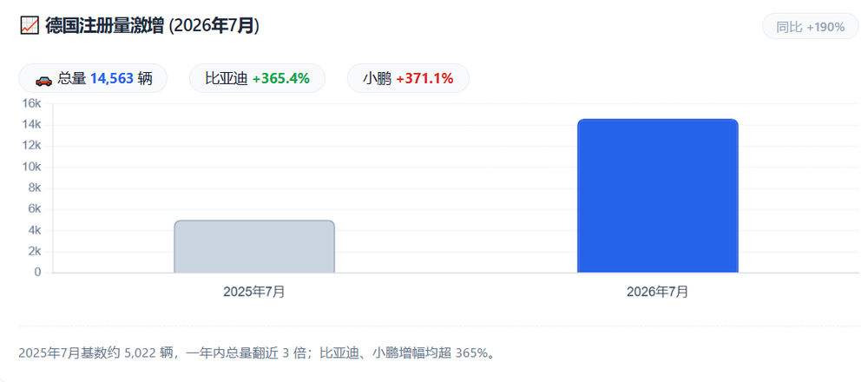Click the 同比 +190% badge

(811, 27)
